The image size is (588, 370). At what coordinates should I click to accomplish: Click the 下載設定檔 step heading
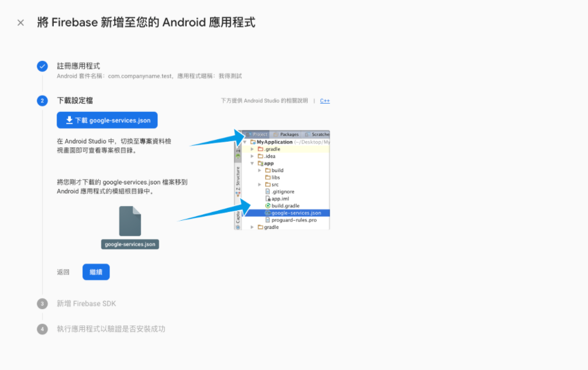[75, 101]
